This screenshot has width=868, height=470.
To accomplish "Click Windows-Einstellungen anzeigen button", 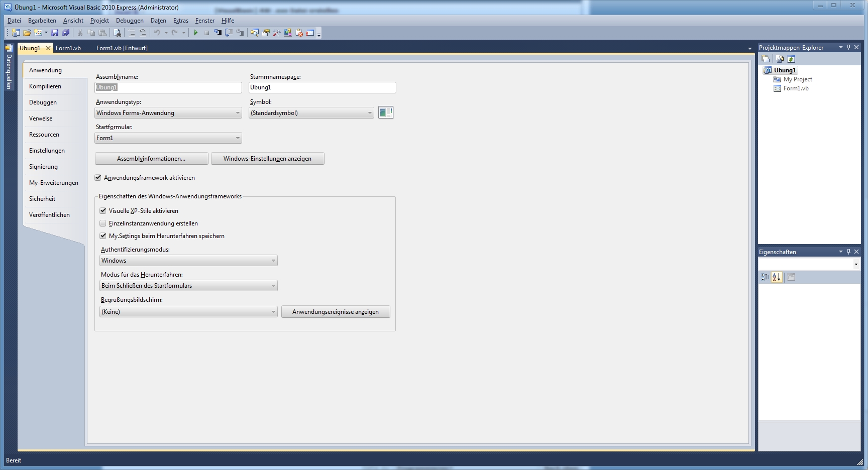I will tap(267, 159).
